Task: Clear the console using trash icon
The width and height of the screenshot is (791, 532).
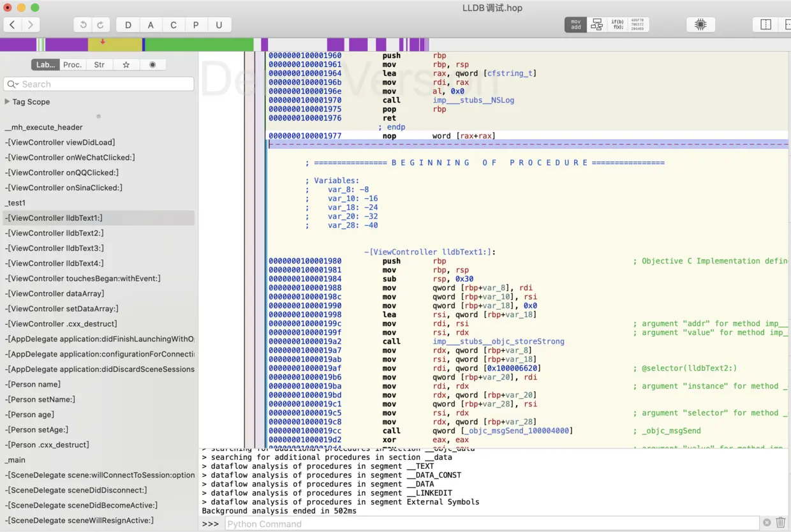Action: tap(780, 522)
